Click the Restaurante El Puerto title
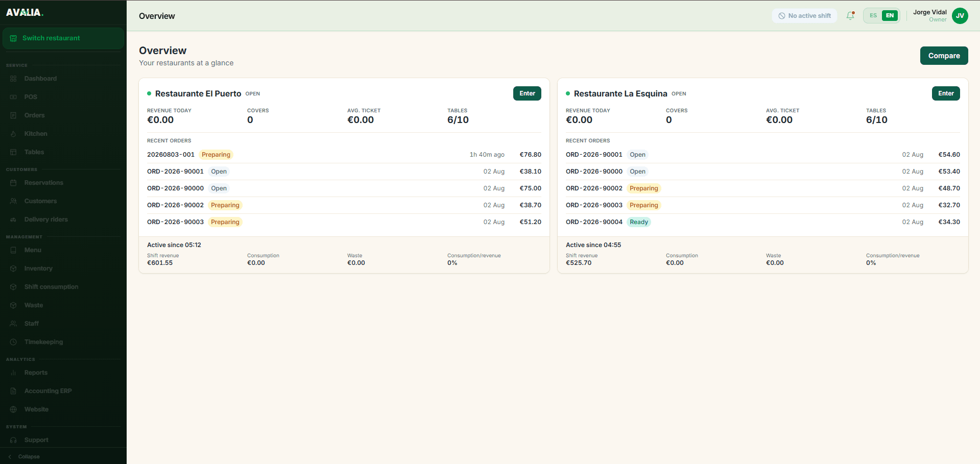Image resolution: width=980 pixels, height=464 pixels. coord(198,93)
